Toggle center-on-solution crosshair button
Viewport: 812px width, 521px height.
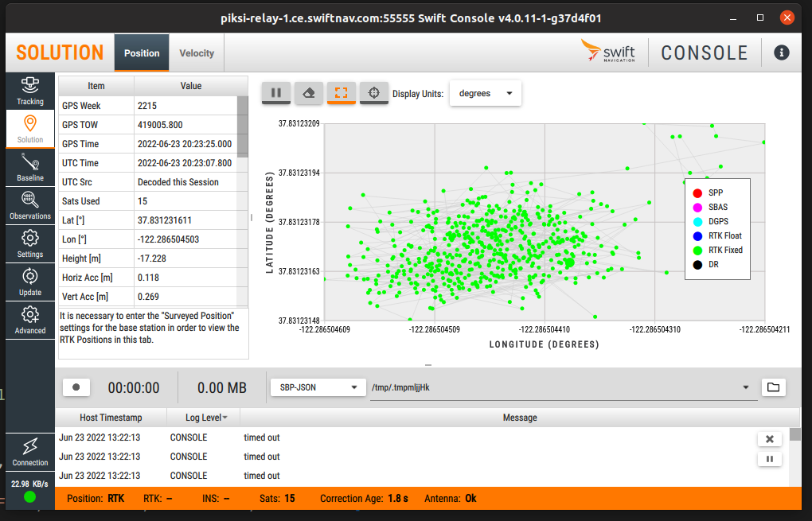(x=374, y=92)
